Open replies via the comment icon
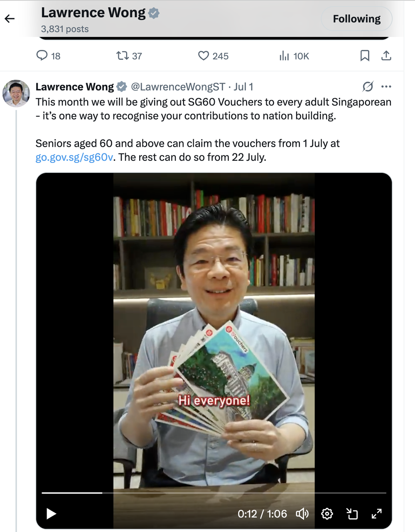 point(42,55)
